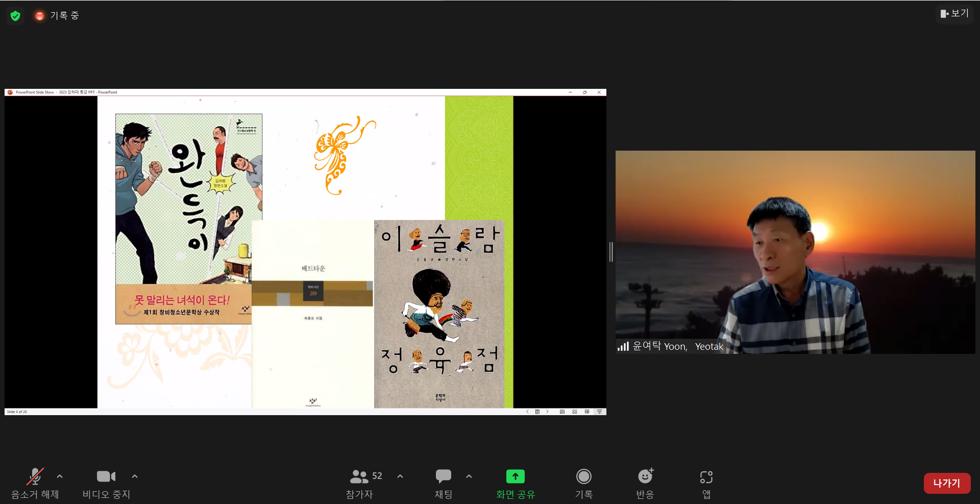Expand audio options arrow beside the microphone

(x=60, y=476)
